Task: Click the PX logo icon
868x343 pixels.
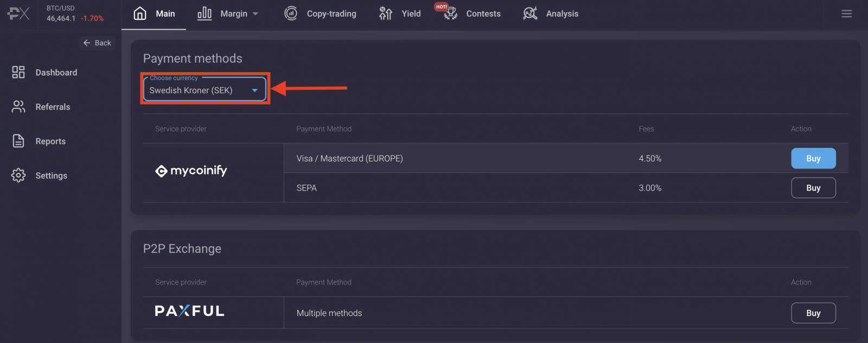Action: (18, 14)
